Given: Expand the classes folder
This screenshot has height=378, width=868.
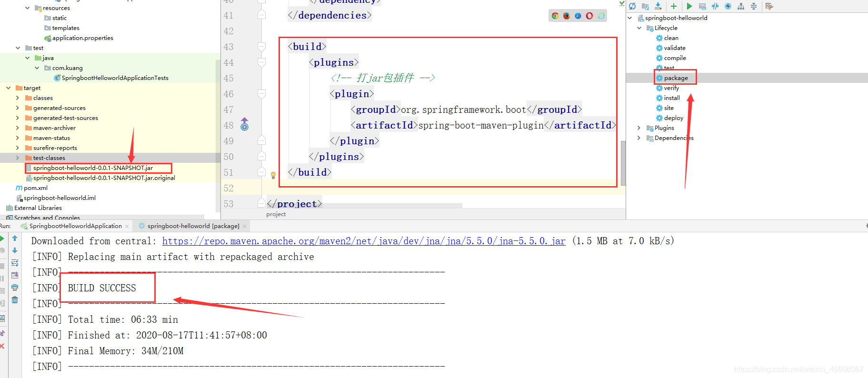Looking at the screenshot, I should pyautogui.click(x=18, y=98).
